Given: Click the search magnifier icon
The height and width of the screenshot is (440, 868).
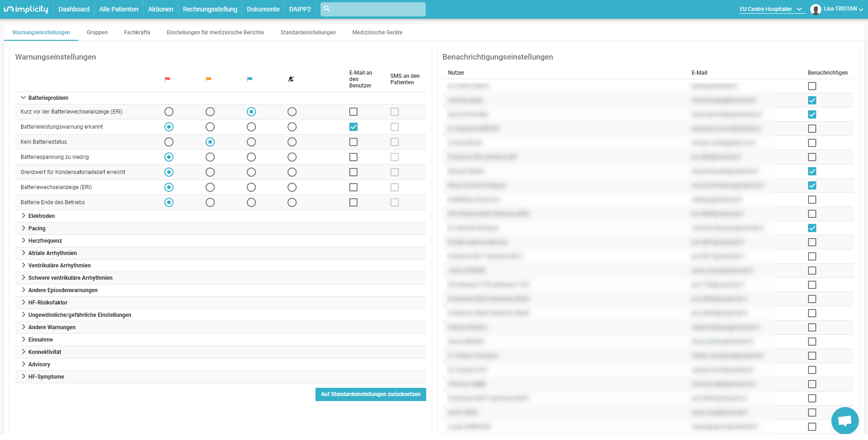Looking at the screenshot, I should tap(327, 9).
